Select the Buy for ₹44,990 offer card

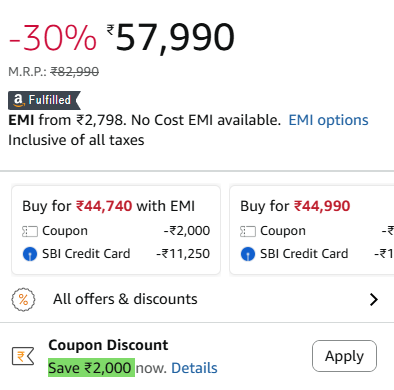pyautogui.click(x=312, y=230)
